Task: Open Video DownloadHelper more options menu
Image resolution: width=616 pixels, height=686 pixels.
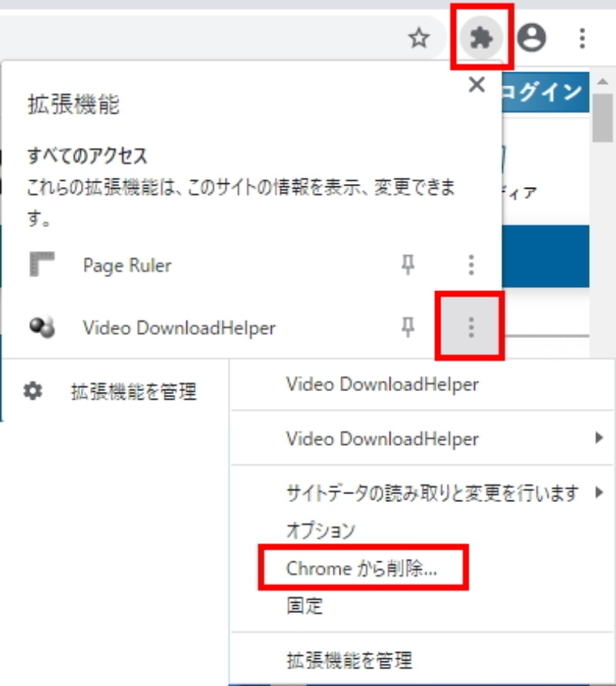Action: (471, 328)
